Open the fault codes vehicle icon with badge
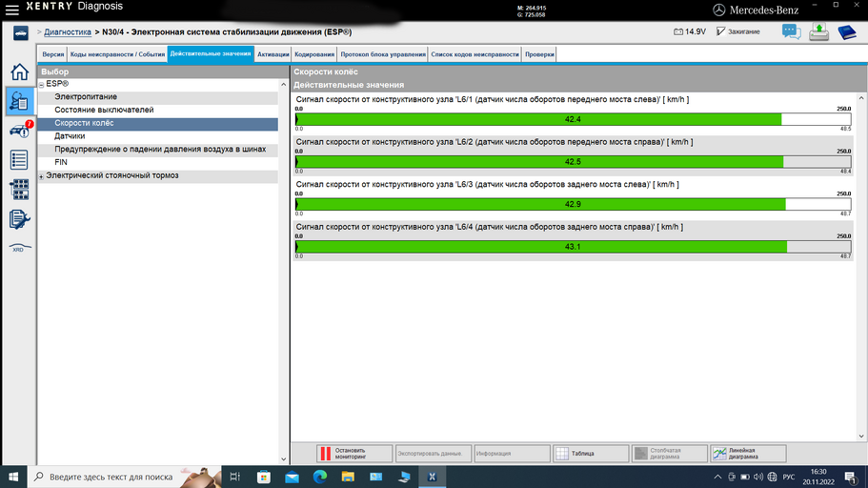This screenshot has width=868, height=488. [20, 131]
